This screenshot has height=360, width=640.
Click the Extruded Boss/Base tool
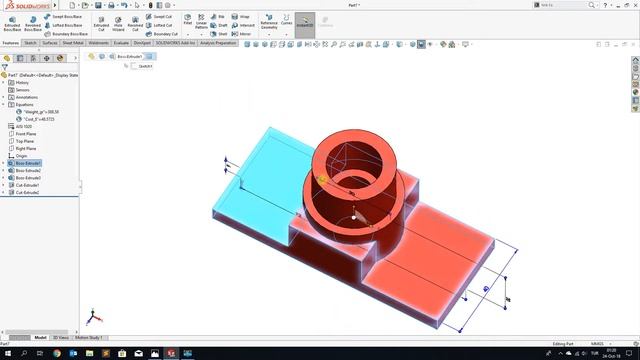12,24
